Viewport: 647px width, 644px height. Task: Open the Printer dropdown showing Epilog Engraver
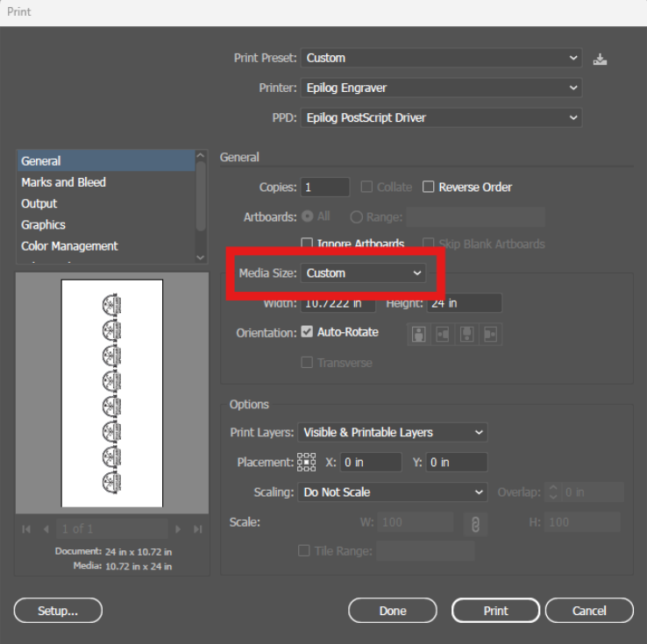click(x=441, y=88)
